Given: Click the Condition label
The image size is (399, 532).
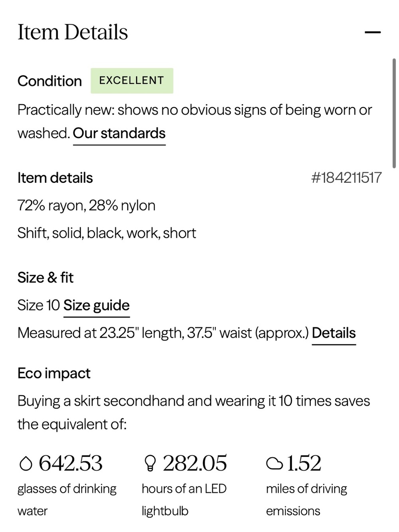Looking at the screenshot, I should 49,81.
